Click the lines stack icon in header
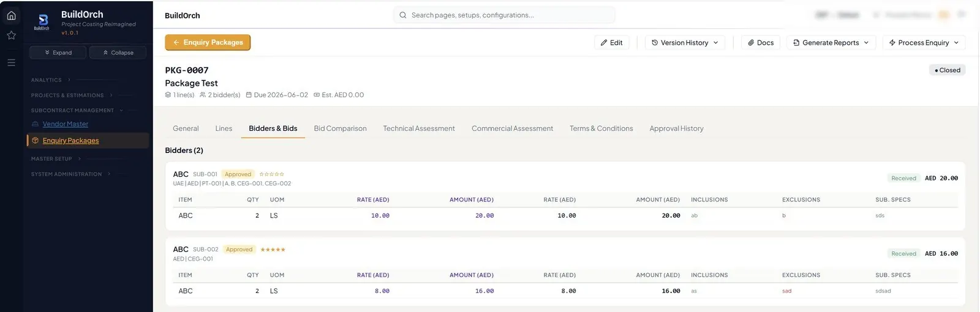The width and height of the screenshot is (980, 312). pos(168,95)
